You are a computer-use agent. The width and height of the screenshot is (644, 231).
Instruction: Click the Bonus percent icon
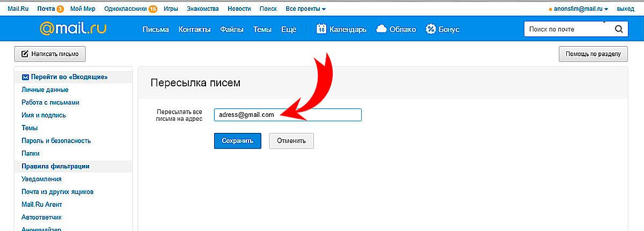[x=430, y=29]
